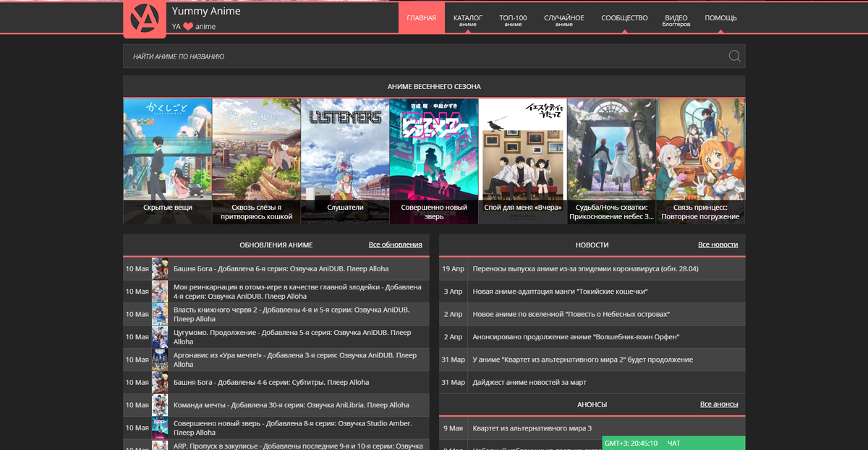868x450 pixels.
Task: Open the Слушатели anime poster
Action: (x=345, y=161)
